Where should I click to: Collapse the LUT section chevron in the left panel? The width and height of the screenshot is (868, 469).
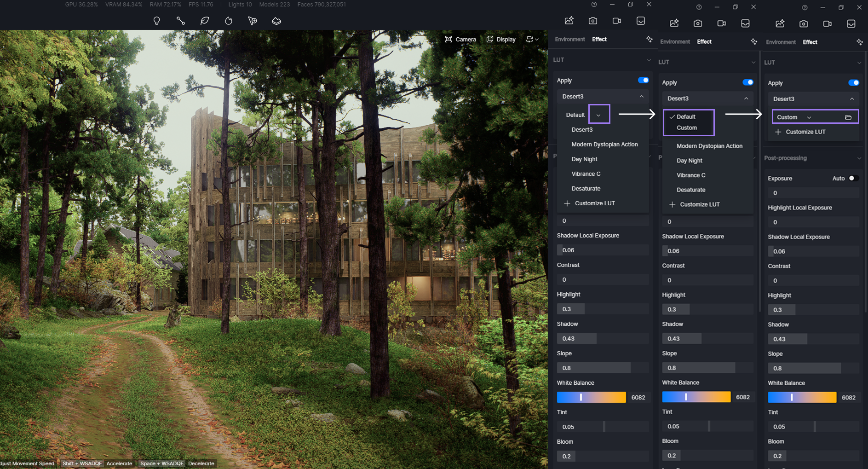[x=649, y=60]
